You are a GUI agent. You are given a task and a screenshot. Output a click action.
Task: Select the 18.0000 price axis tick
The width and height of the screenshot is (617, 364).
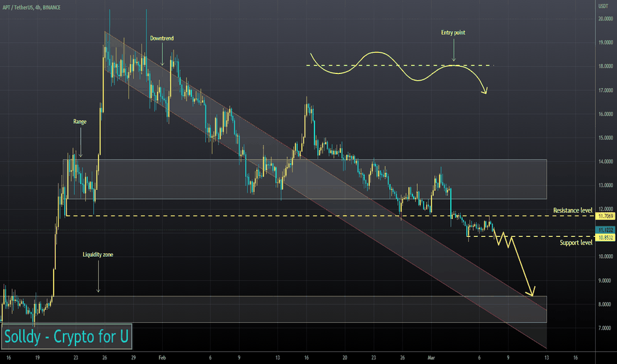tap(606, 66)
